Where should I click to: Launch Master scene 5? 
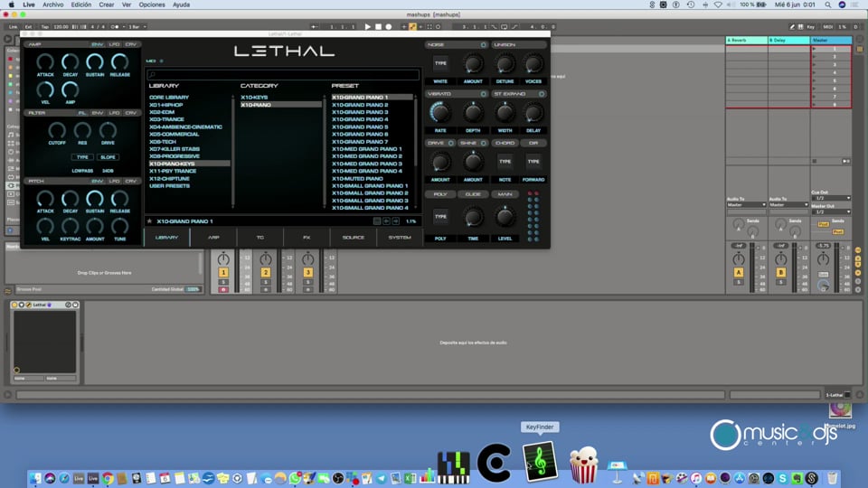click(815, 80)
